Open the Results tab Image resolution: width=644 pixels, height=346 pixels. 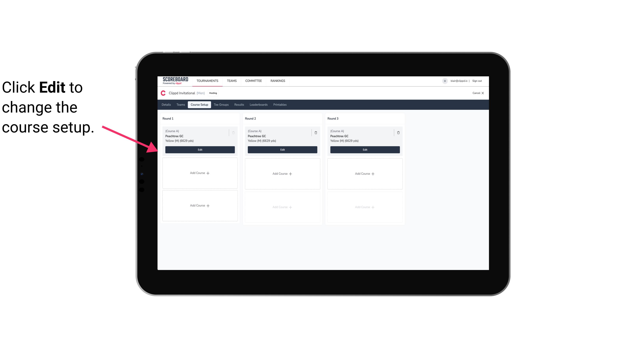pos(239,104)
